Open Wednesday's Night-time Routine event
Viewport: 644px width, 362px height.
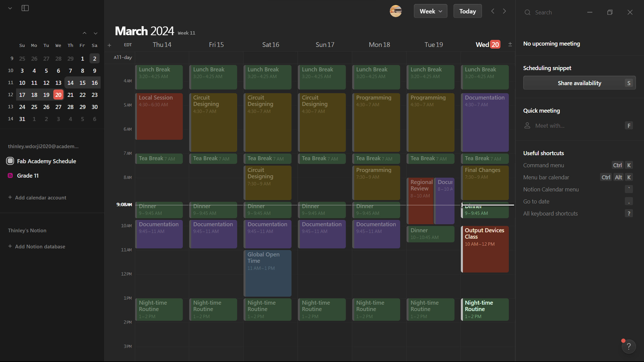tap(485, 309)
